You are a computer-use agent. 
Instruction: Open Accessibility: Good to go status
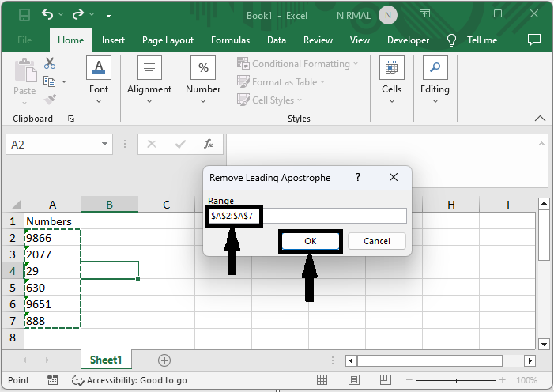(130, 380)
